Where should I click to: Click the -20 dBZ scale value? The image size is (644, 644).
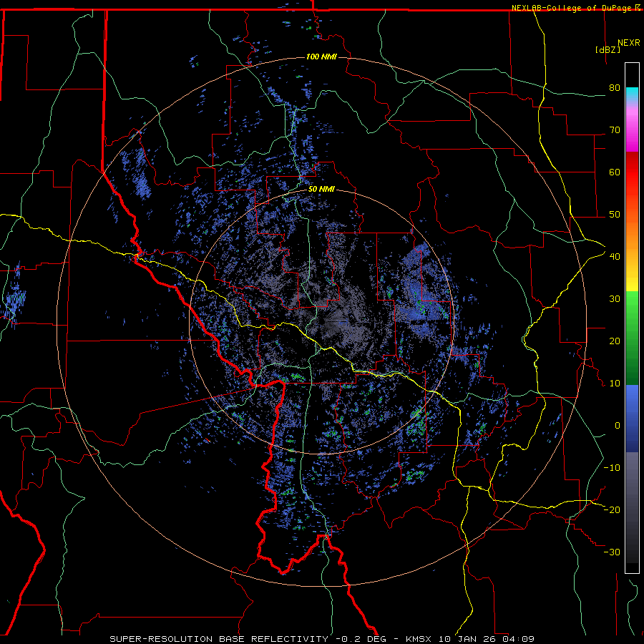point(612,509)
